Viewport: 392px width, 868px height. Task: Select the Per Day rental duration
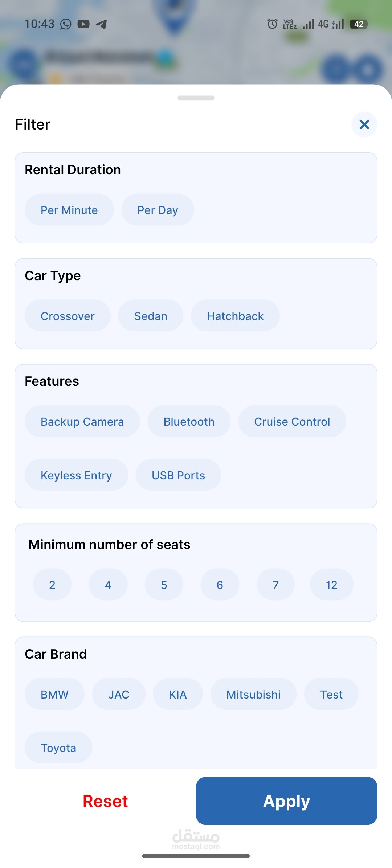point(158,210)
